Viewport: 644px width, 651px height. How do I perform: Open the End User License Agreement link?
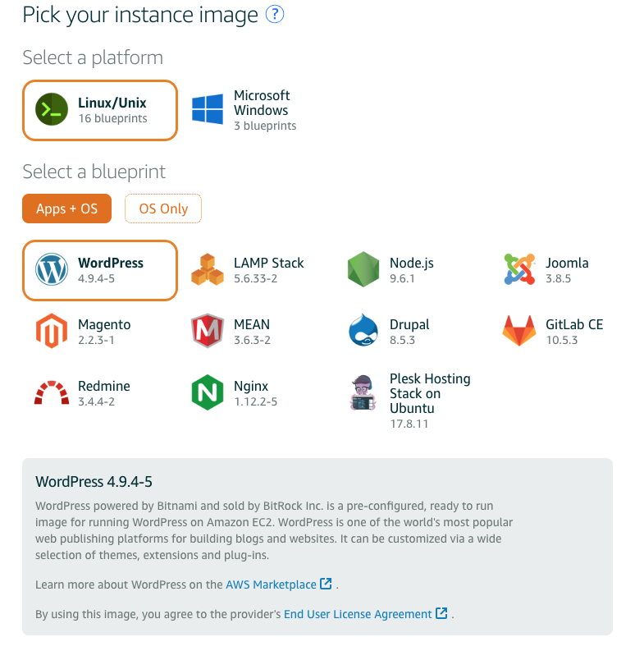point(358,614)
